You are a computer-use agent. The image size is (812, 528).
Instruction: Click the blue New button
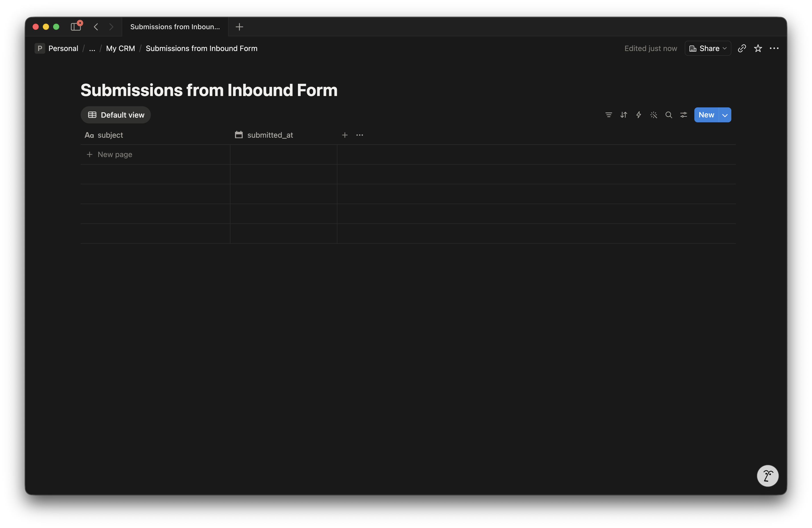click(706, 115)
